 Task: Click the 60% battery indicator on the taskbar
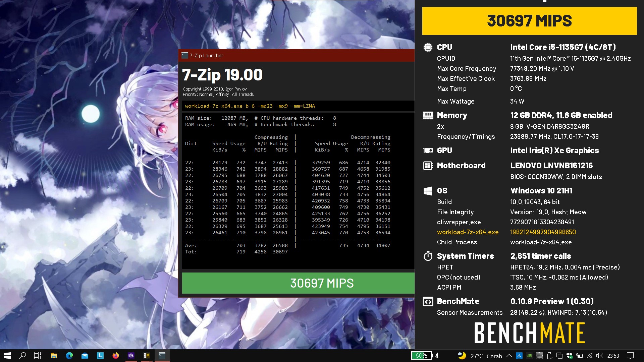(421, 356)
